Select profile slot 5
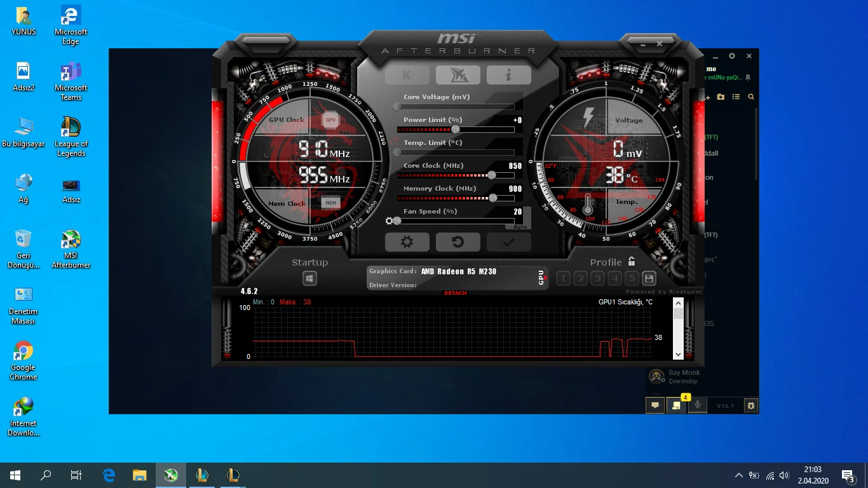 click(632, 278)
